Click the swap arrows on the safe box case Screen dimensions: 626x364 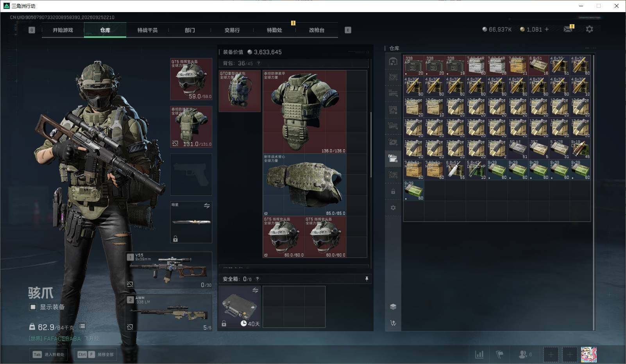pyautogui.click(x=255, y=290)
